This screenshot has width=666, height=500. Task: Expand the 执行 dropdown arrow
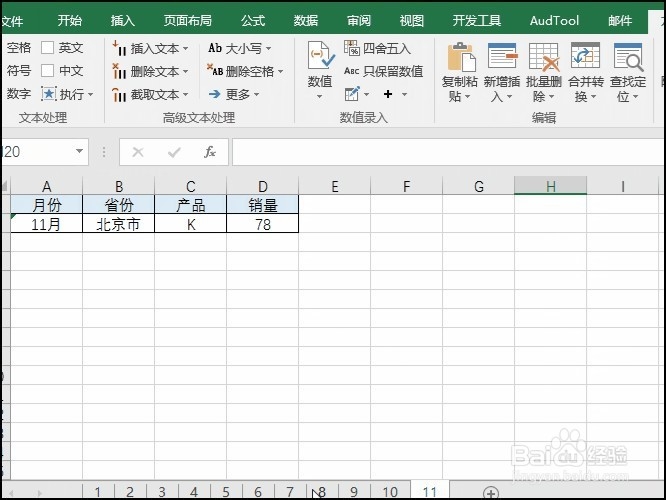[90, 94]
